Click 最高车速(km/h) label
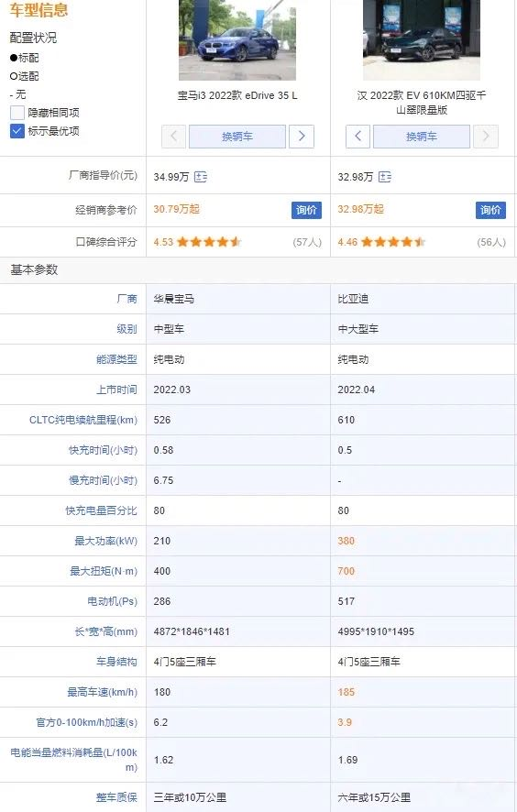 pos(102,692)
